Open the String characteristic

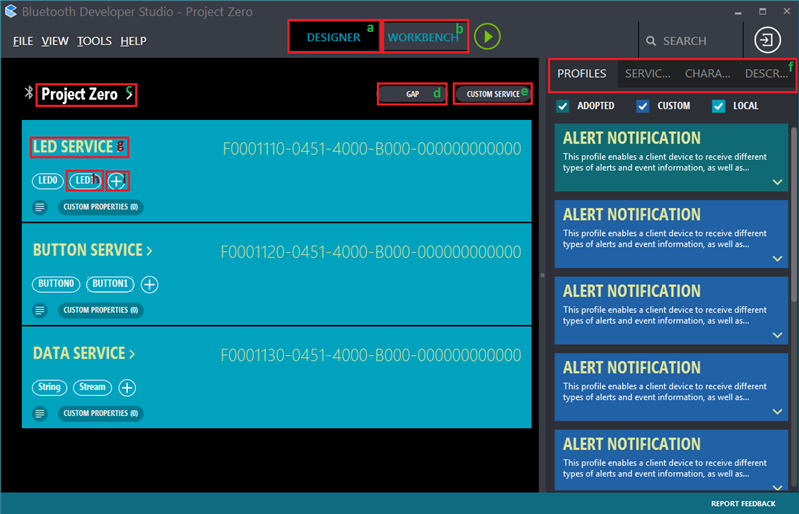tap(49, 387)
